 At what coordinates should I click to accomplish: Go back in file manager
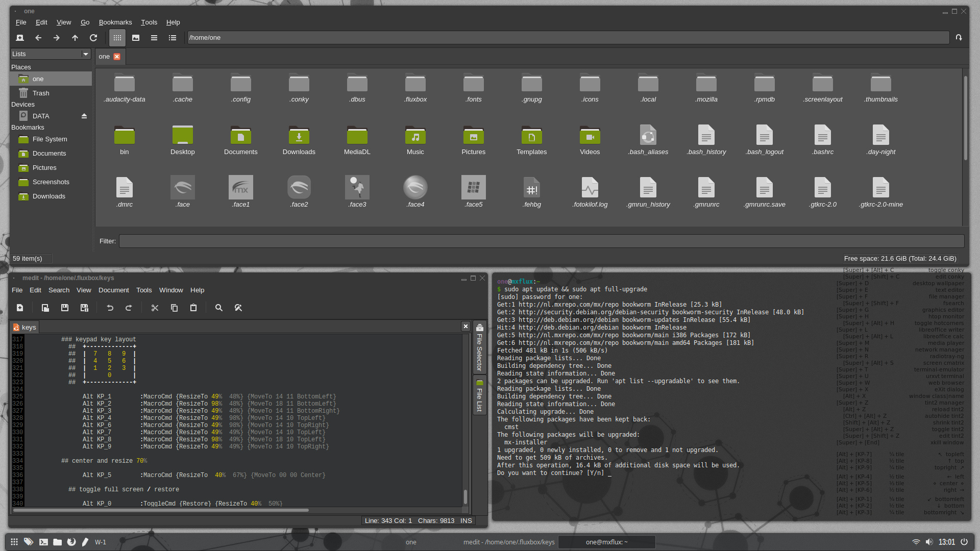38,38
